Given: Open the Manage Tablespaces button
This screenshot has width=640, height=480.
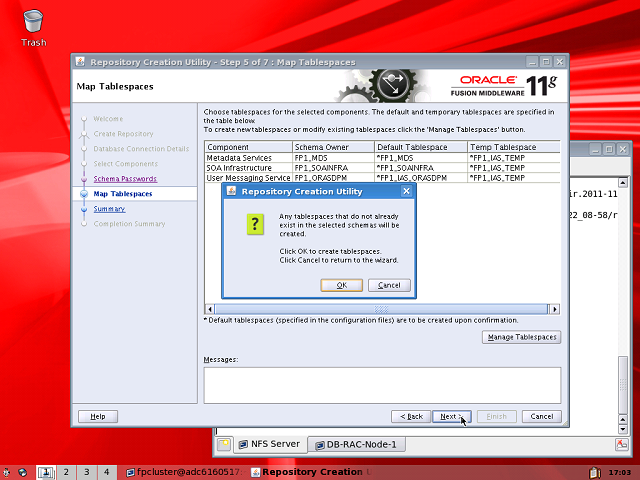Looking at the screenshot, I should pyautogui.click(x=522, y=337).
